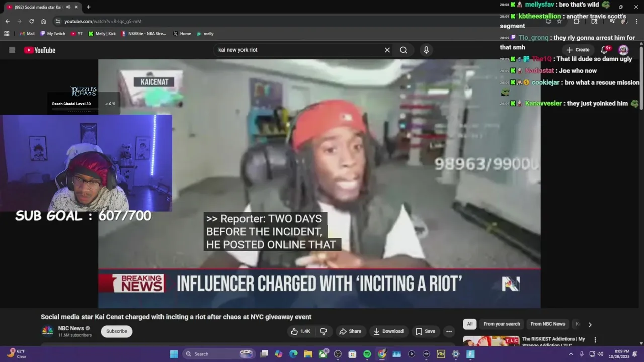Viewport: 644px width, 362px height.
Task: Mute the tab via its speaker icon
Action: [68, 7]
